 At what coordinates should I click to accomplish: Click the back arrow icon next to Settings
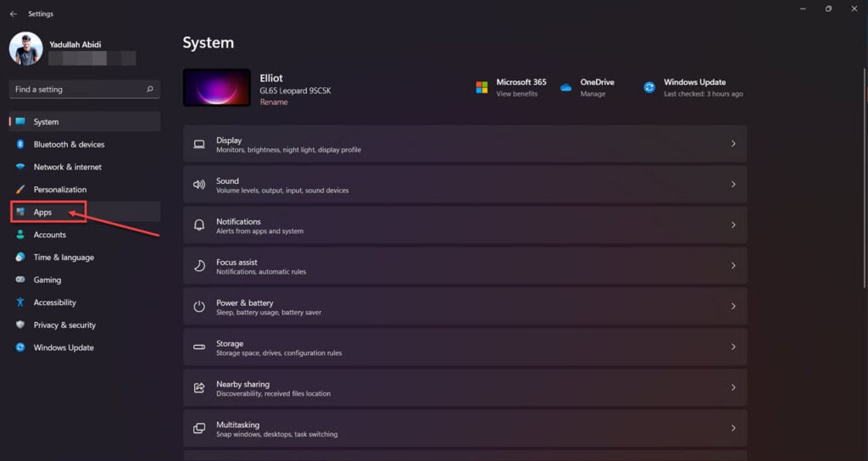14,14
